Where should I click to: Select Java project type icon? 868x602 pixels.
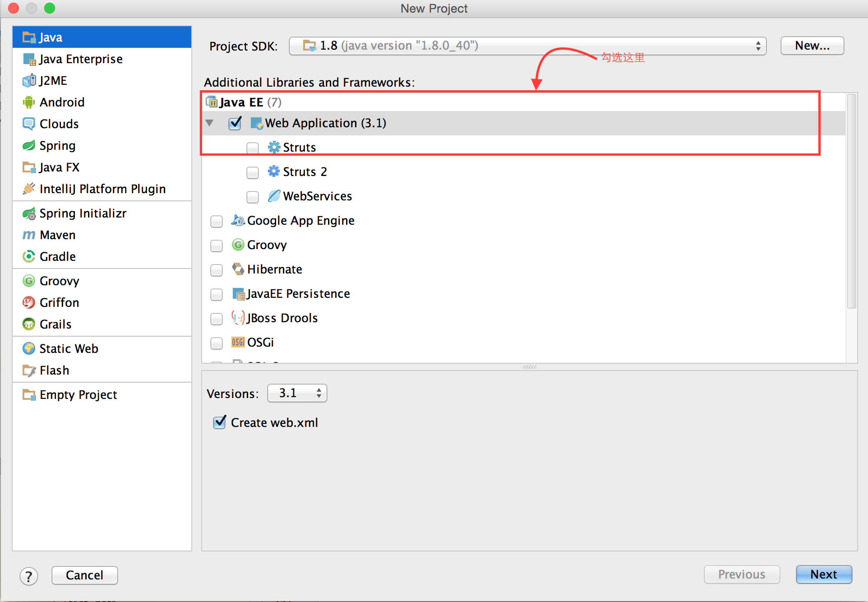pyautogui.click(x=29, y=37)
